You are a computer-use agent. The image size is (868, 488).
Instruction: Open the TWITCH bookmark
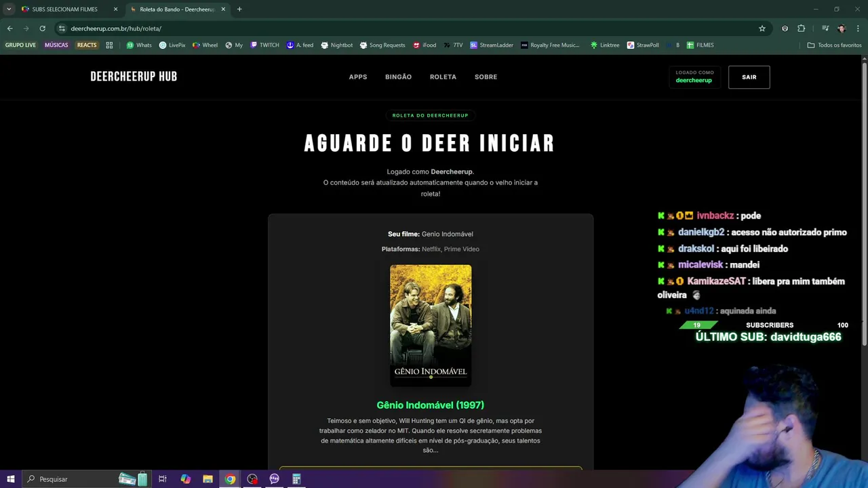(x=264, y=45)
